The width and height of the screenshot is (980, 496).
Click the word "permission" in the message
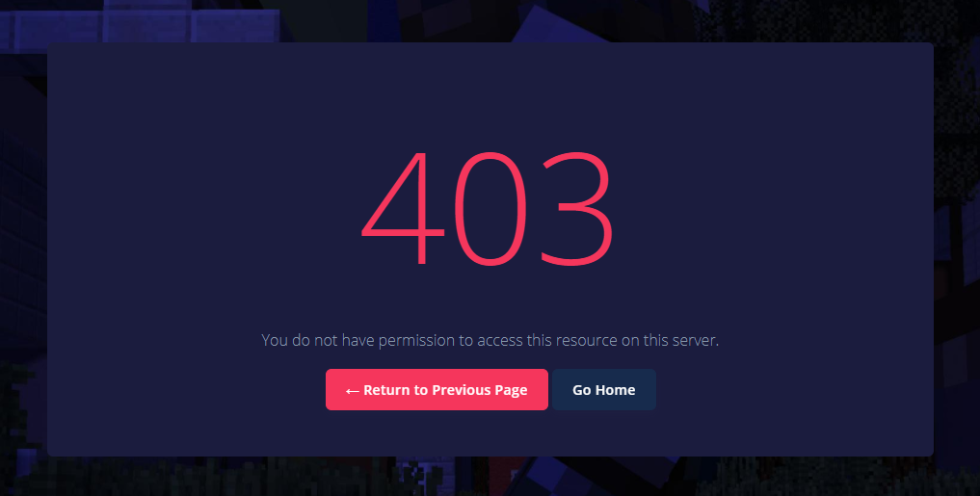[416, 341]
